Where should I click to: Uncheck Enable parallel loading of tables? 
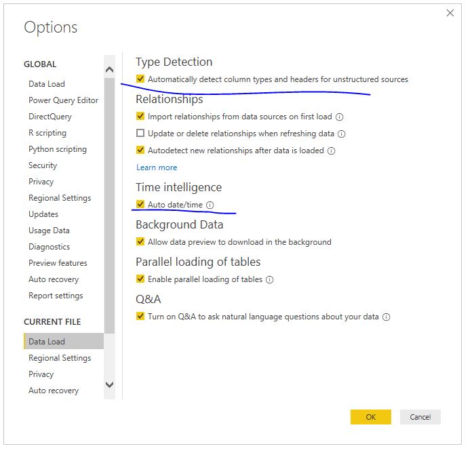coord(140,279)
